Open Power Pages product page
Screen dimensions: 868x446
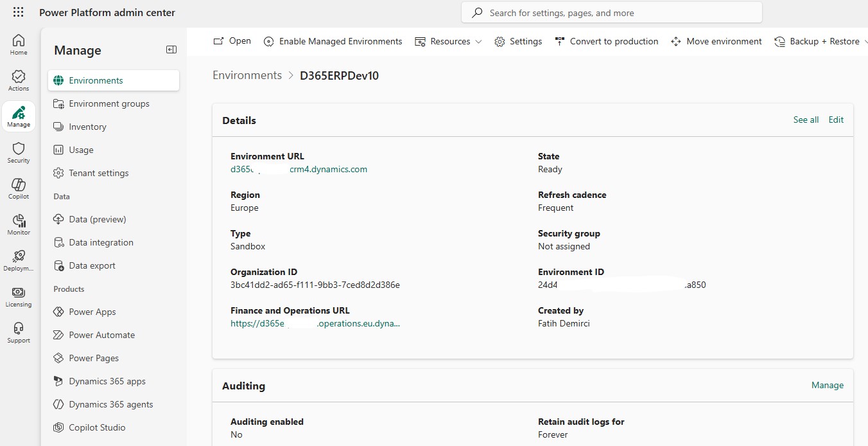114,358
